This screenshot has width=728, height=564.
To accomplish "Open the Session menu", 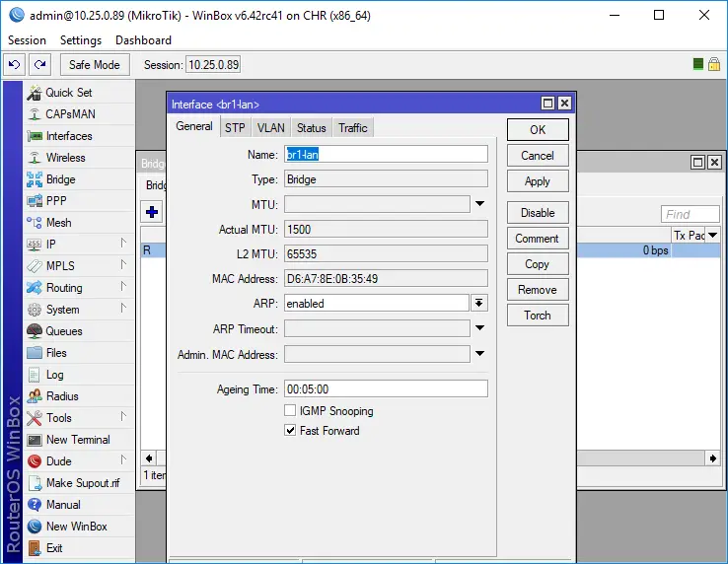I will point(27,40).
